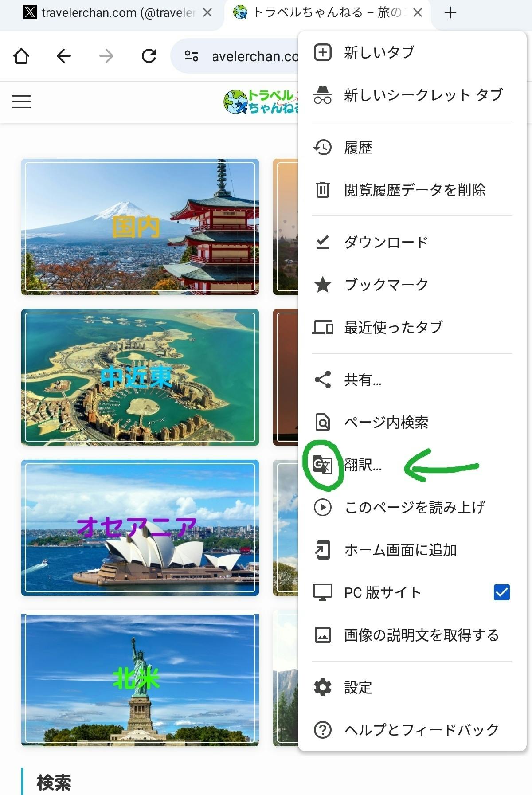Go back with the left arrow
The width and height of the screenshot is (532, 795).
pyautogui.click(x=64, y=56)
